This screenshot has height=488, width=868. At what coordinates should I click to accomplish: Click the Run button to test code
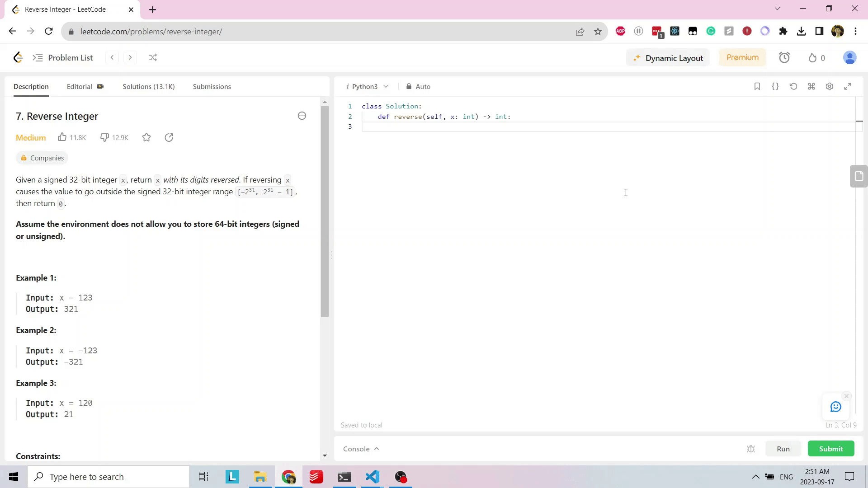783,449
